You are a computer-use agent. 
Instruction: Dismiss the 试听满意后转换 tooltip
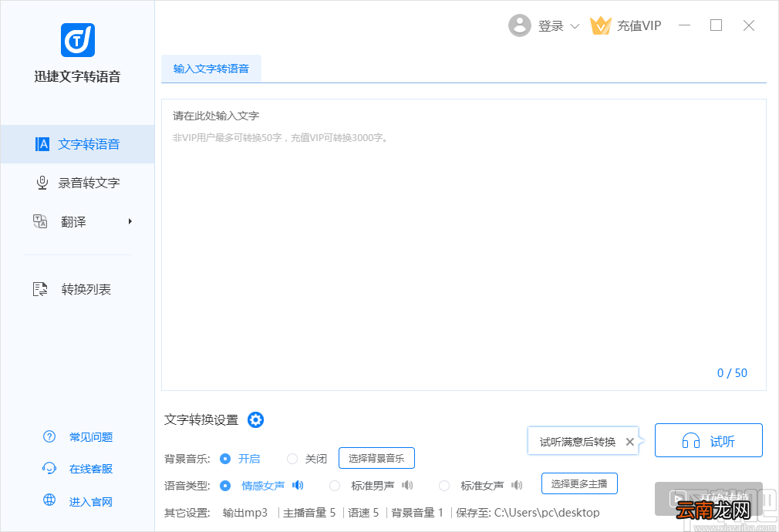[629, 442]
